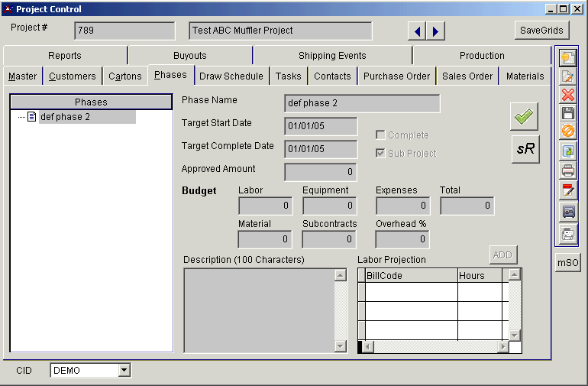Click the floppy disk save icon
Viewport: 588px width, 386px height.
(x=567, y=113)
